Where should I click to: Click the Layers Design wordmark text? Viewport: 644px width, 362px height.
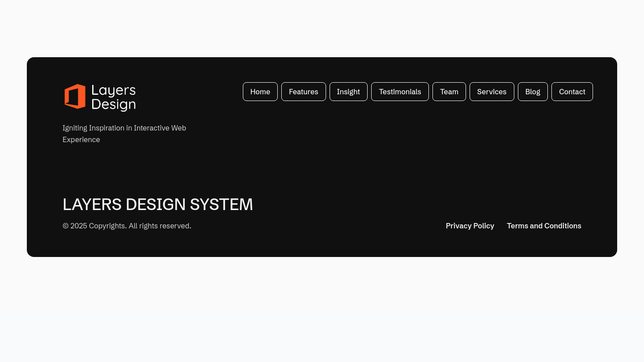click(114, 97)
